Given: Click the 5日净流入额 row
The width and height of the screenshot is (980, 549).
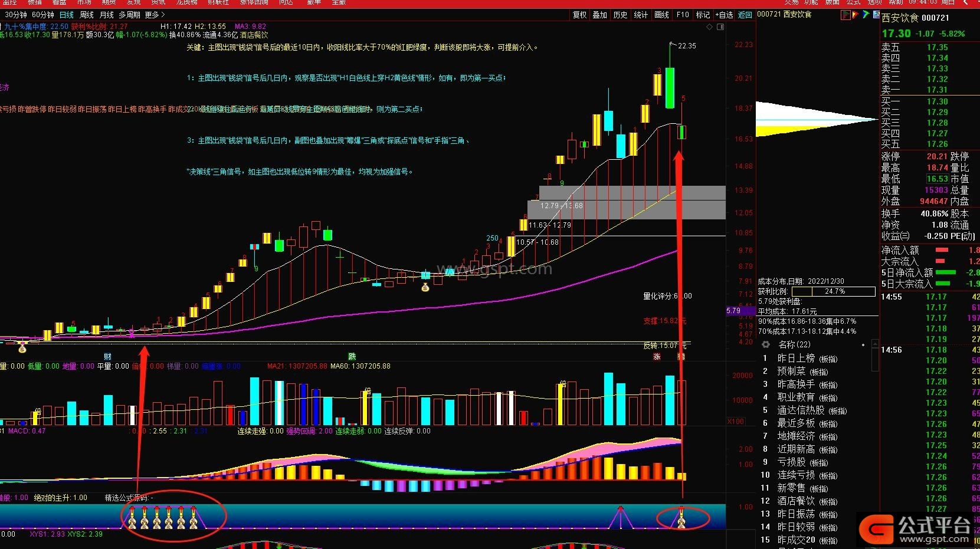Looking at the screenshot, I should point(930,272).
